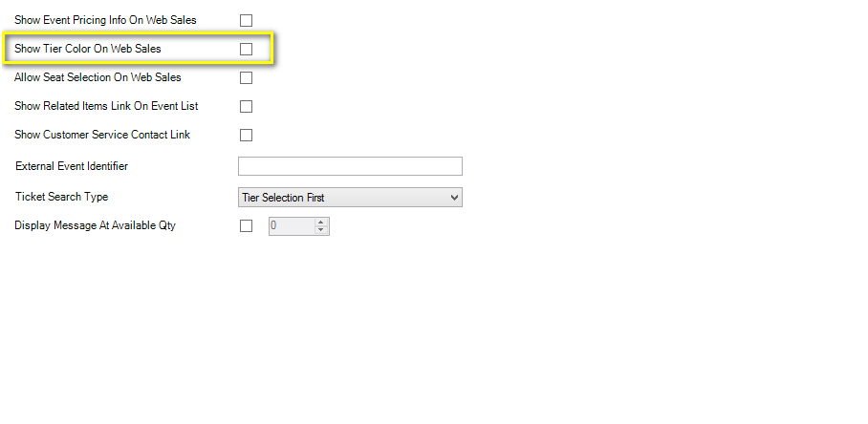Toggle Show Customer Service Contact Link checkbox
Screen dimensions: 868x424
pos(246,136)
